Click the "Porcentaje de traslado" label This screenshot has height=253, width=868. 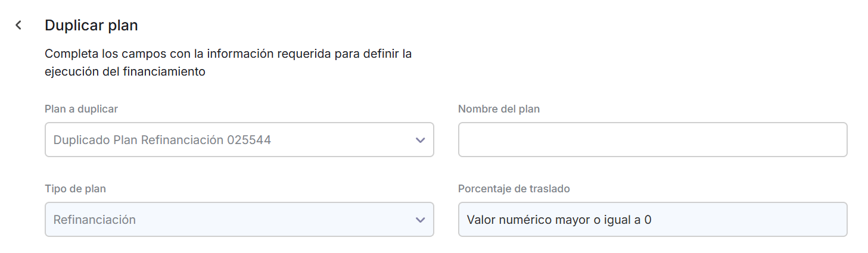(514, 189)
